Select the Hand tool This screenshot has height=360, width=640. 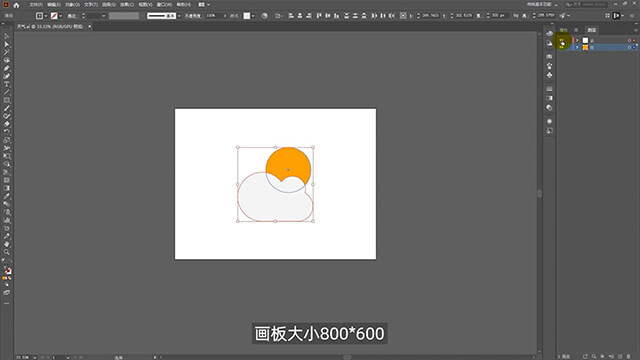(x=7, y=244)
